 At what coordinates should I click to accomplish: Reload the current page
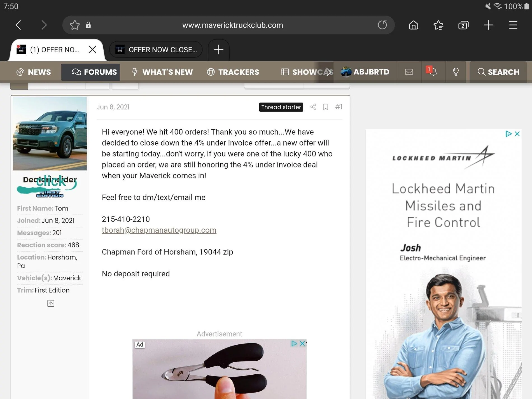[x=382, y=25]
